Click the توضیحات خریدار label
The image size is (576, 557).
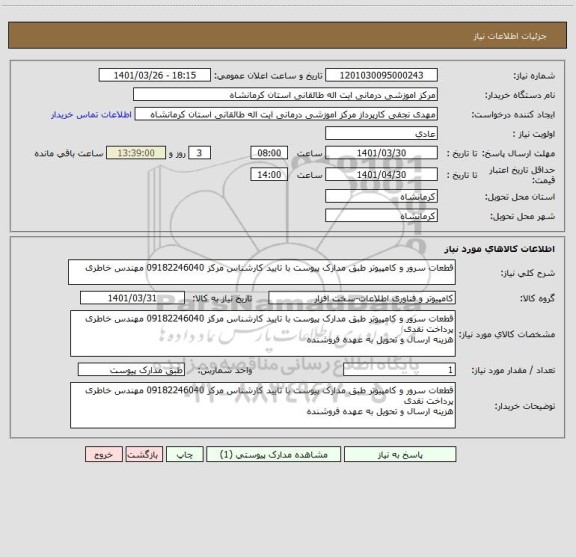coord(525,406)
